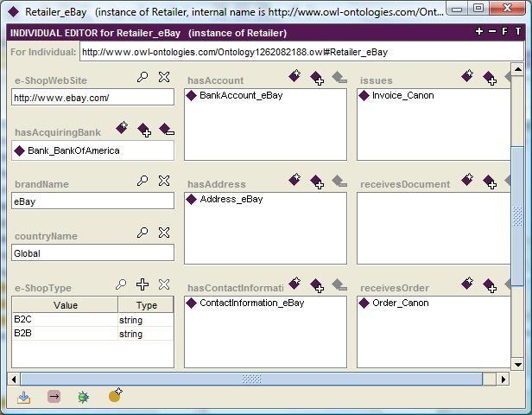Delete selected e-ShopType value
532x415 pixels.
point(164,284)
